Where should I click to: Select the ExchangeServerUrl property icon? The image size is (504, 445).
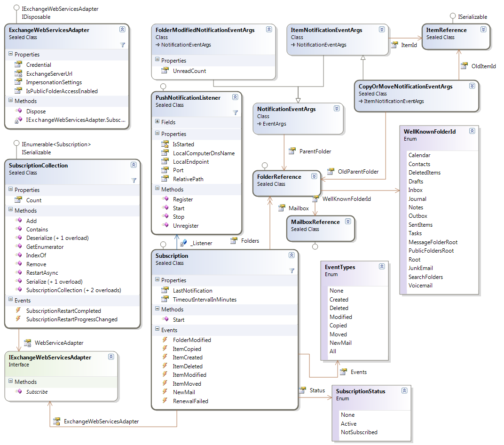point(18,73)
